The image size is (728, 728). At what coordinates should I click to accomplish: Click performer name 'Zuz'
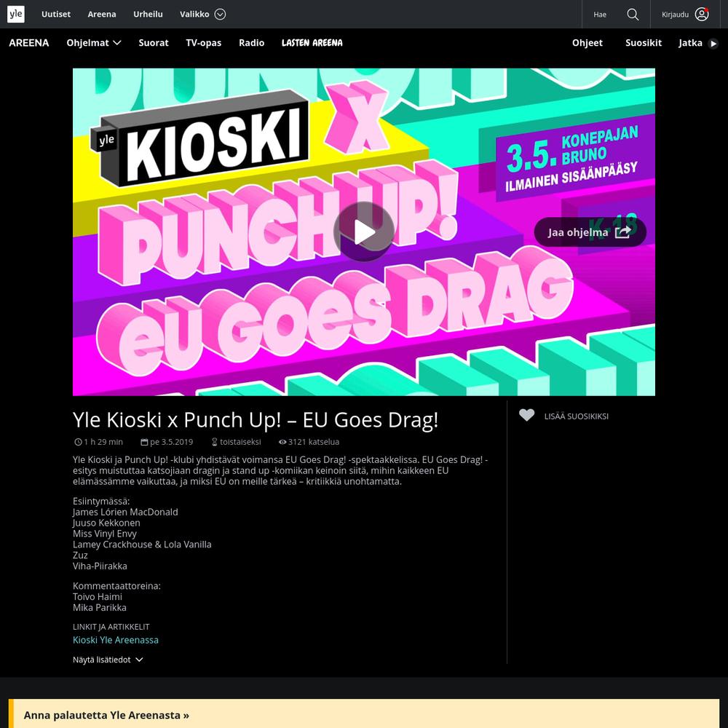click(80, 555)
